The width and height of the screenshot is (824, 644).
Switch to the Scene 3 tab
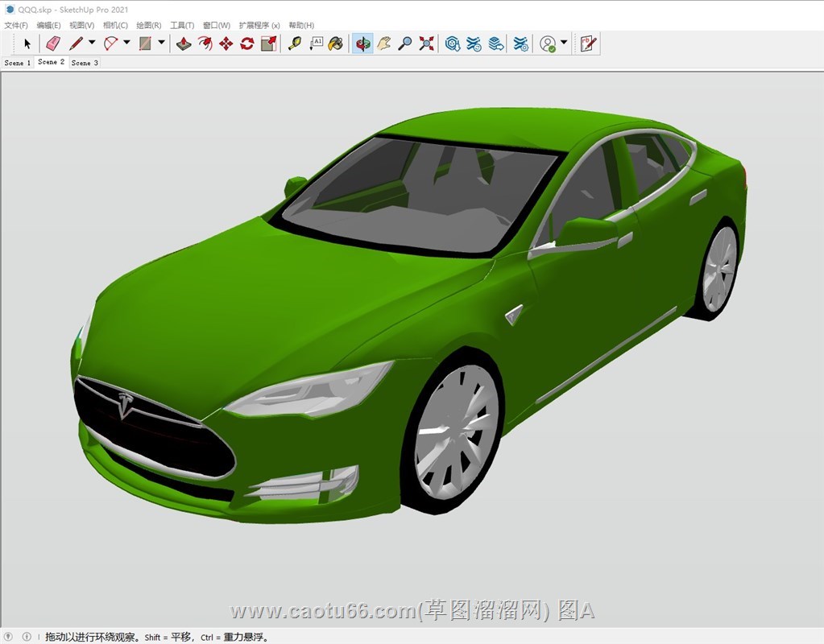coord(85,63)
